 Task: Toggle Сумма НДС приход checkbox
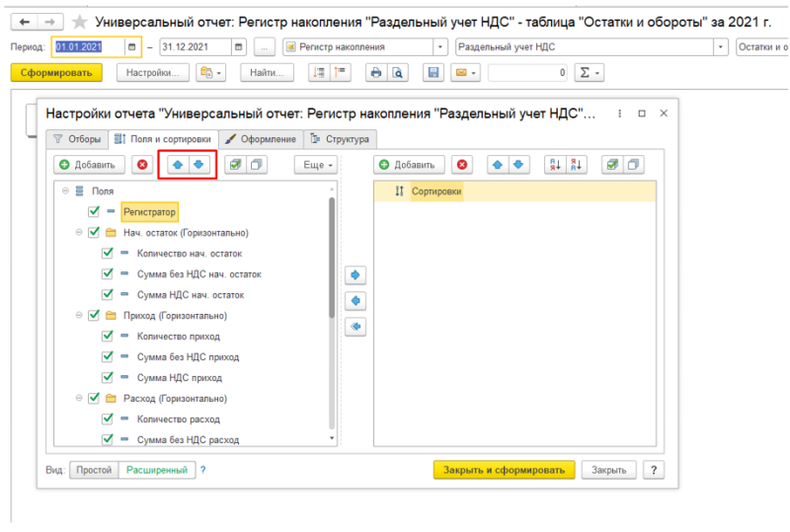point(108,377)
